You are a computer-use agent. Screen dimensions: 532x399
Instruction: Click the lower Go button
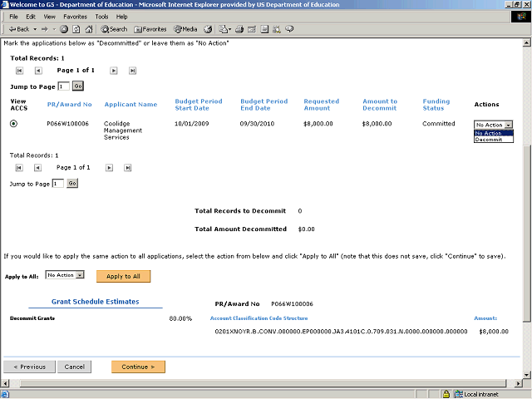tap(72, 183)
